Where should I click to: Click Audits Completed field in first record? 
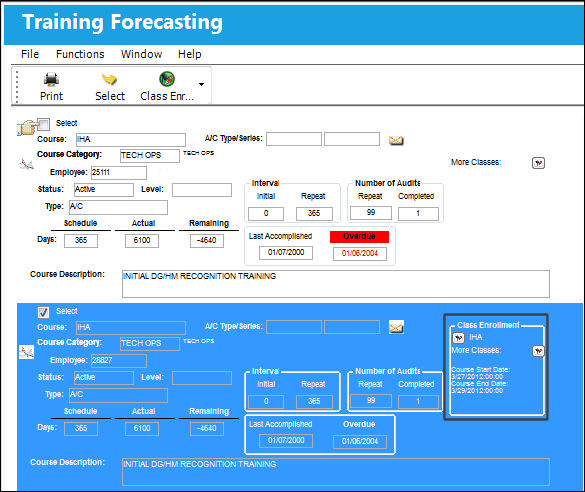418,214
